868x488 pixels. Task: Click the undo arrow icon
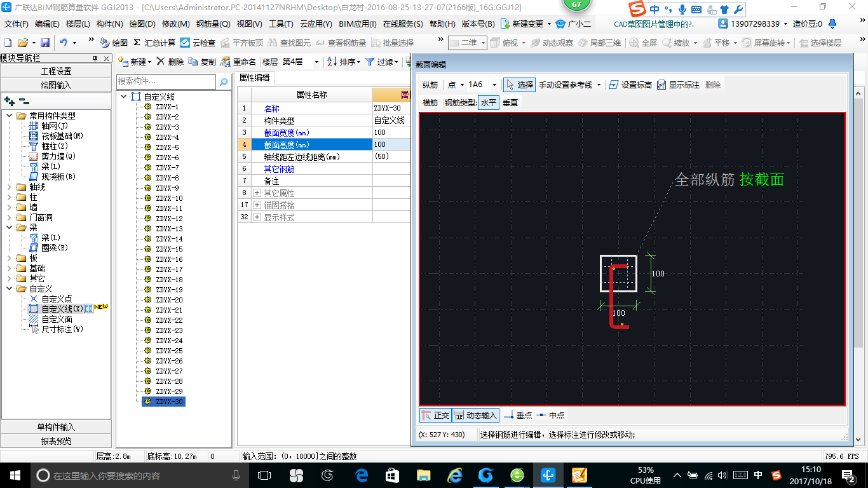[64, 43]
